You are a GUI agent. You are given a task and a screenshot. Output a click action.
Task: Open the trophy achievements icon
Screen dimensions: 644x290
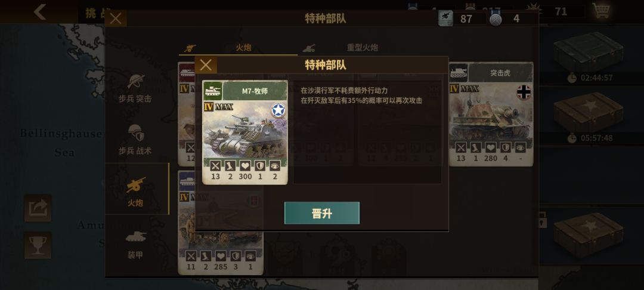38,245
